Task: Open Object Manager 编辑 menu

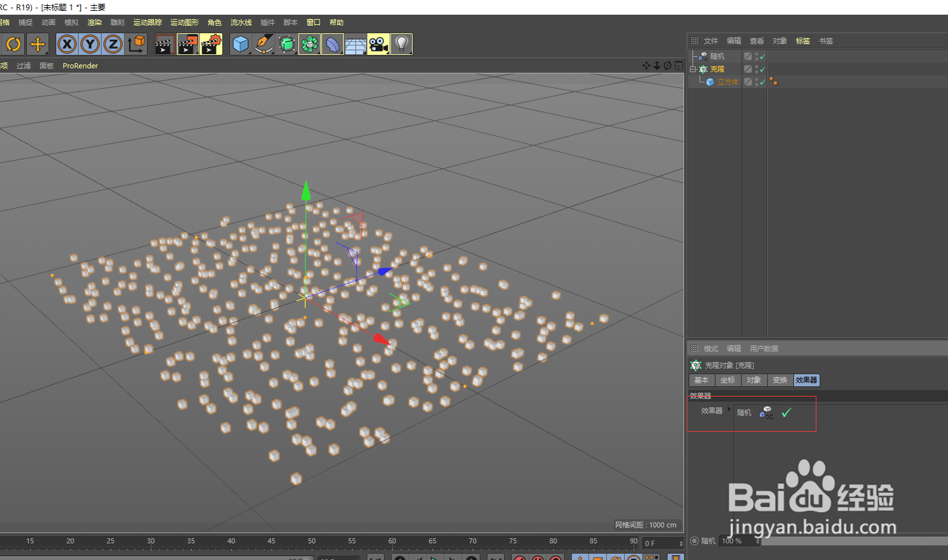Action: [734, 41]
